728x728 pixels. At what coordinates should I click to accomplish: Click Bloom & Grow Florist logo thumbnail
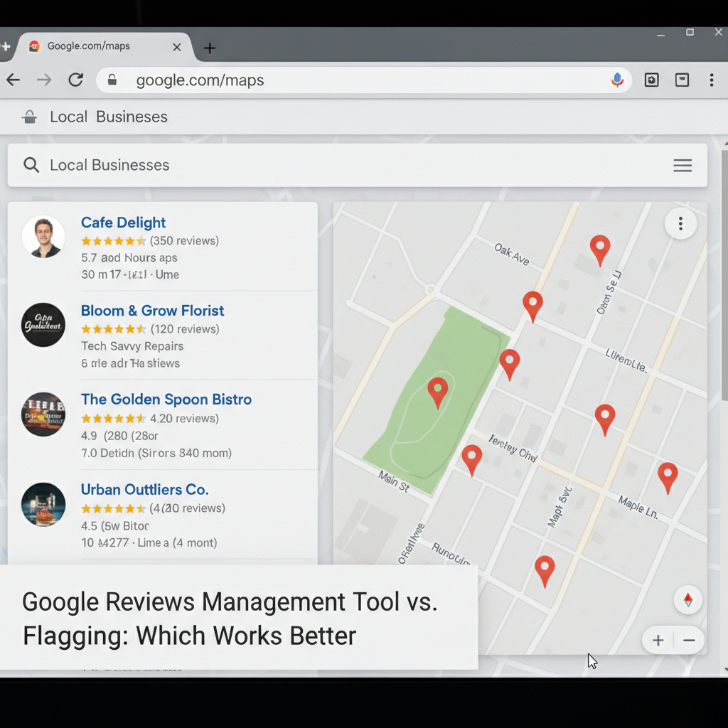pos(43,325)
